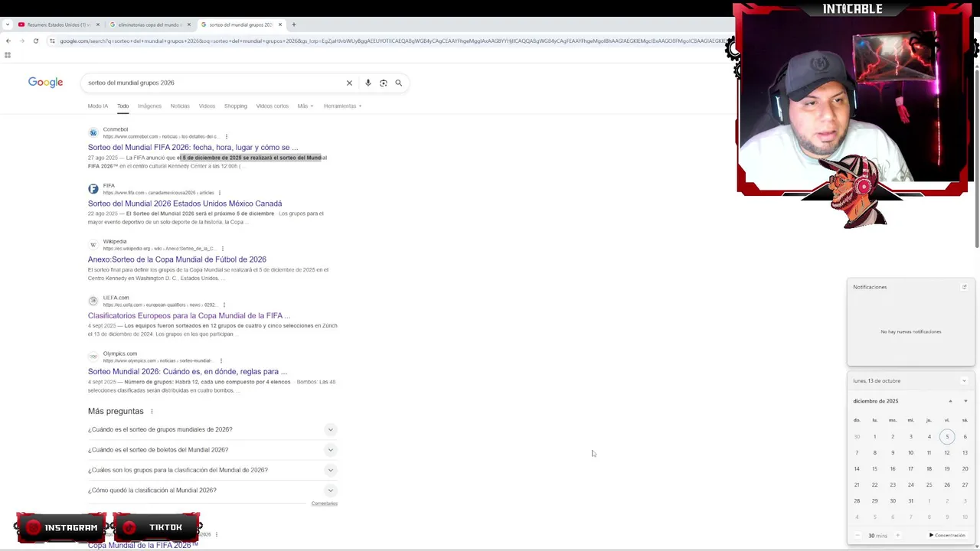Open more options for FIFA result

click(x=220, y=193)
